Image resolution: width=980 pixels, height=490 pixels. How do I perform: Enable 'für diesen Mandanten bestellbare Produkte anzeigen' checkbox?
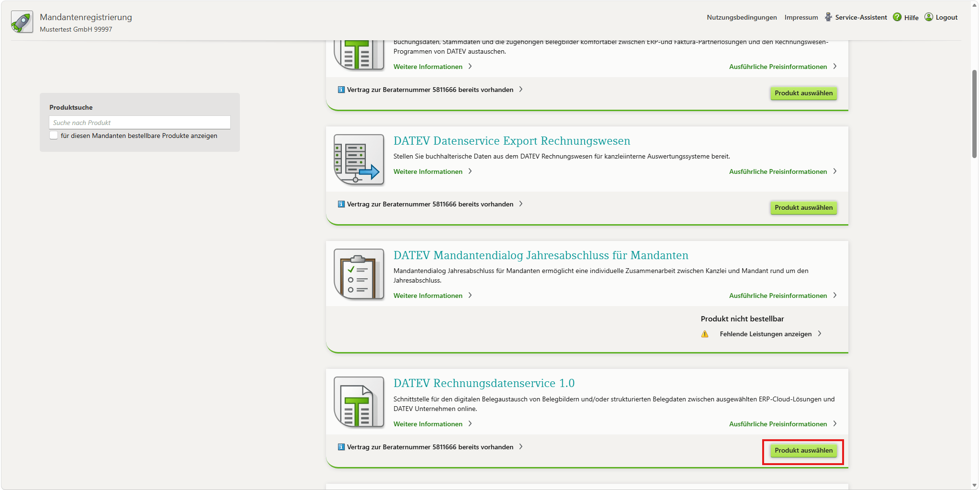(x=54, y=136)
